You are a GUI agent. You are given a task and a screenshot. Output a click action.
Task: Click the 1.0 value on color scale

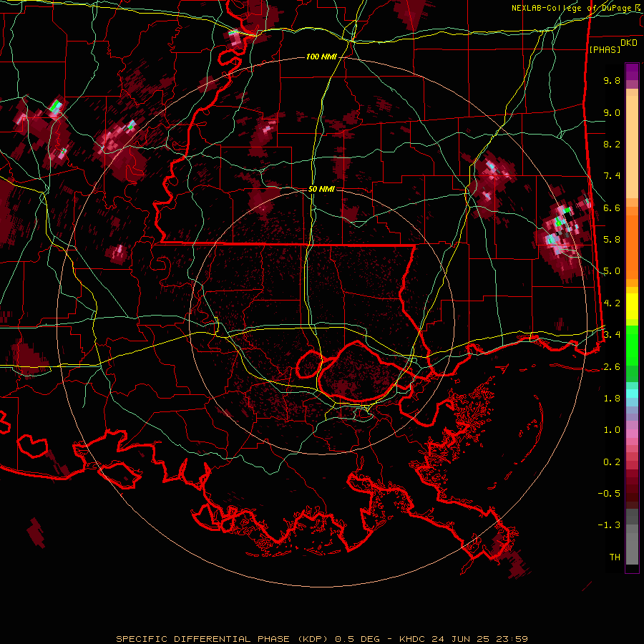pyautogui.click(x=612, y=430)
